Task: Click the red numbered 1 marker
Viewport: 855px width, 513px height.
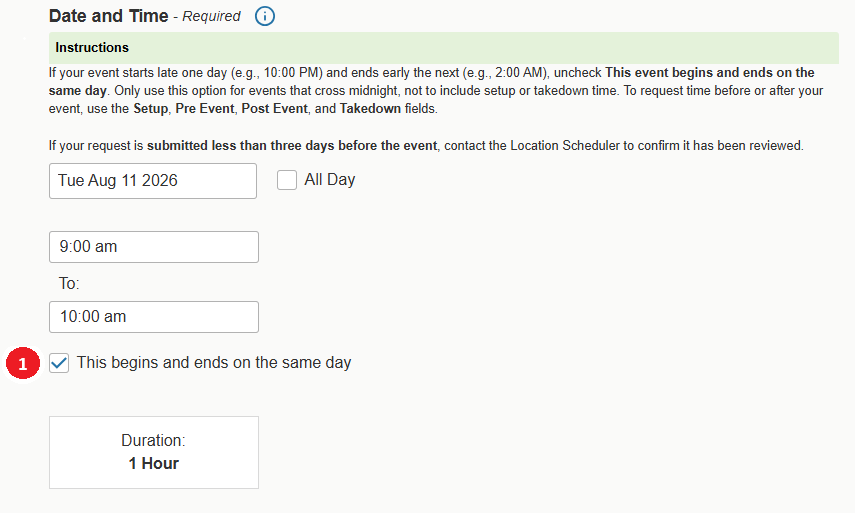Action: pos(23,363)
